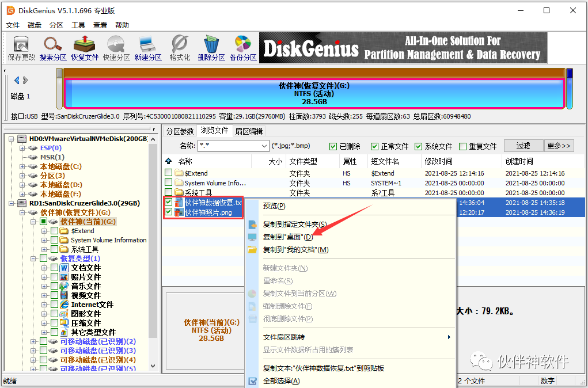Collapse the RD1 SanDiskCruzerGlide3.0 node

12,203
